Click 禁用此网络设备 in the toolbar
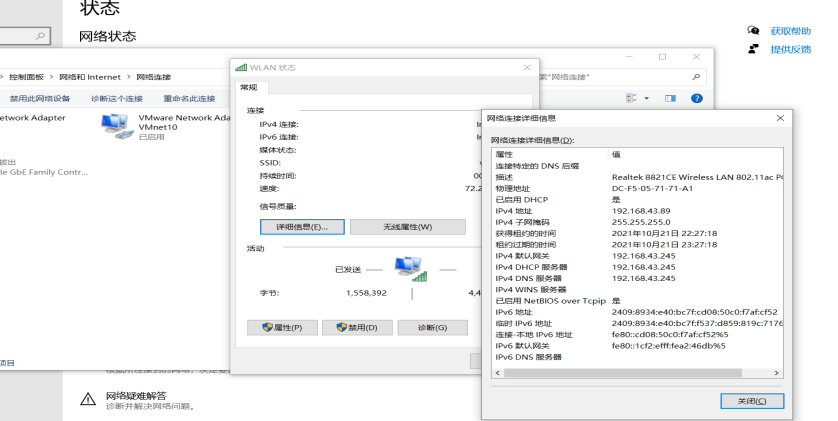 (x=40, y=98)
